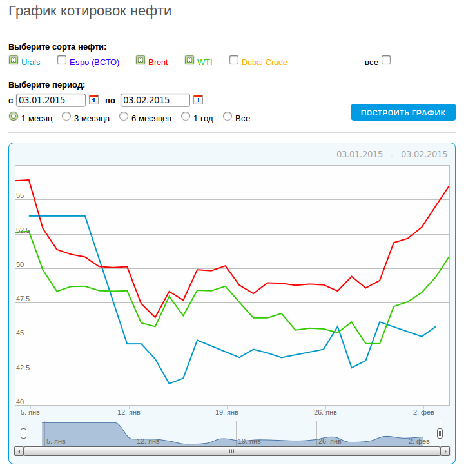Viewport: 466px width, 476px height.
Task: Choose the '1 год' period option
Action: [186, 116]
